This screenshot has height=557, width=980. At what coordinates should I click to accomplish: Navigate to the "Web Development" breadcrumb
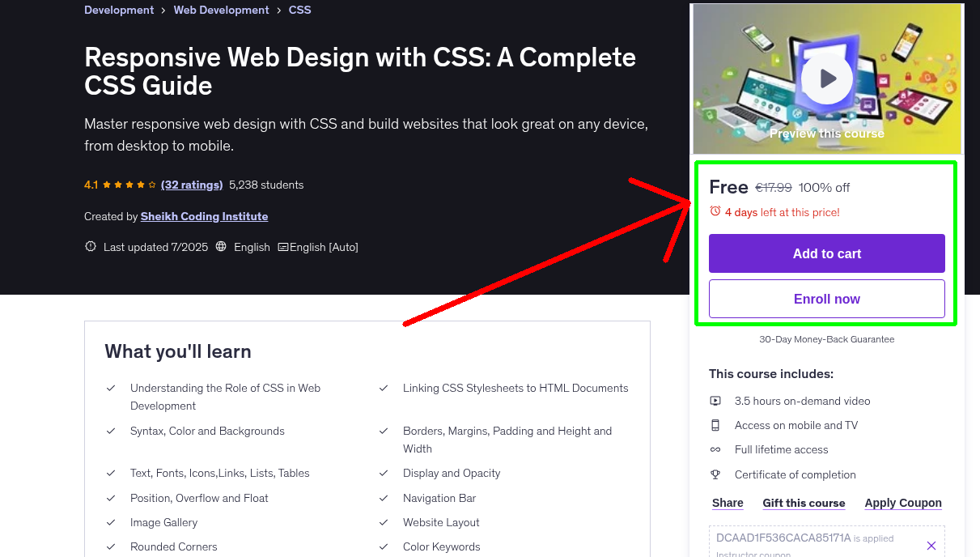click(221, 10)
